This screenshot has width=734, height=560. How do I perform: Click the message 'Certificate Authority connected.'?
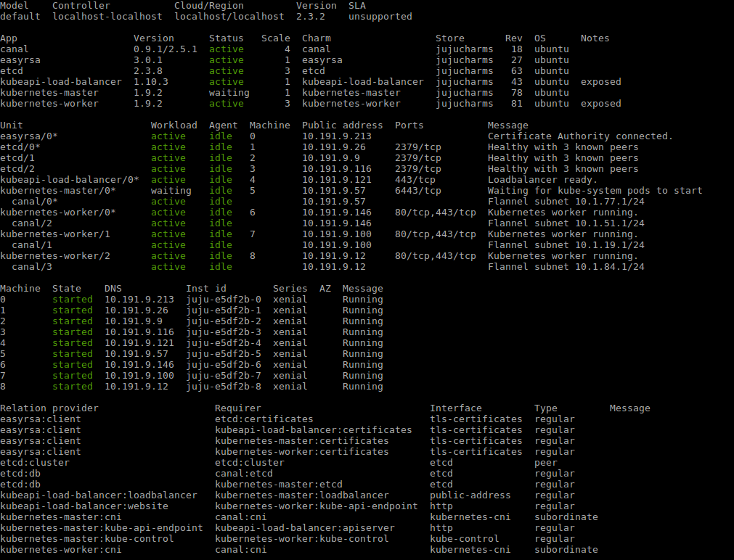tap(581, 136)
